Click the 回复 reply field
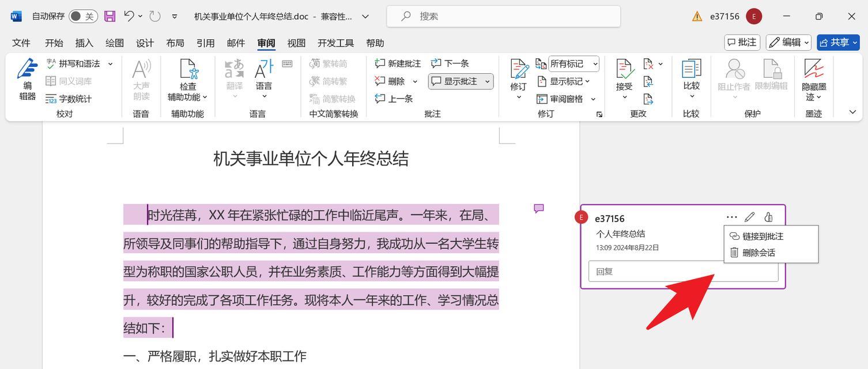The image size is (868, 369). click(x=683, y=271)
